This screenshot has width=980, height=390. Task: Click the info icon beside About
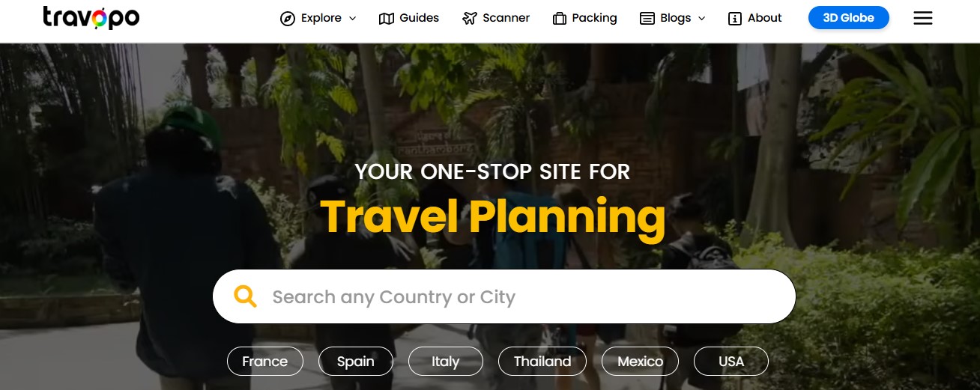735,19
